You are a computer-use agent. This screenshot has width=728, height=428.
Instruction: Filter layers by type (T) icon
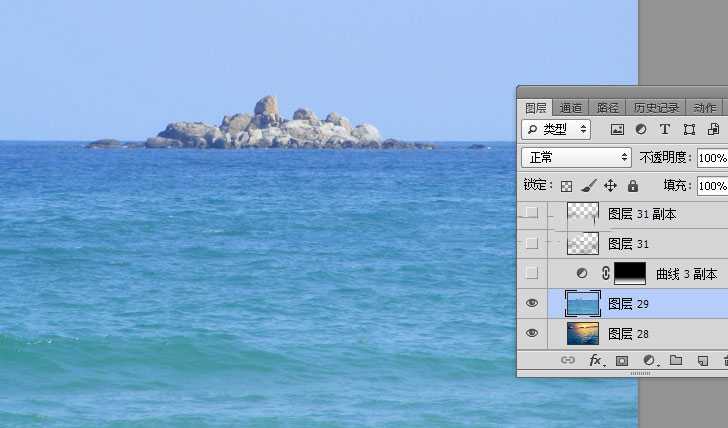665,129
